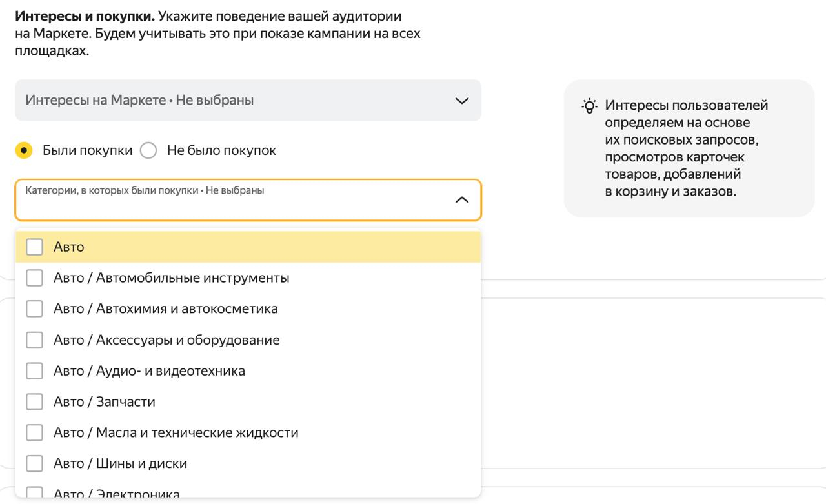
Task: Click the Были покупки label text
Action: tap(87, 151)
